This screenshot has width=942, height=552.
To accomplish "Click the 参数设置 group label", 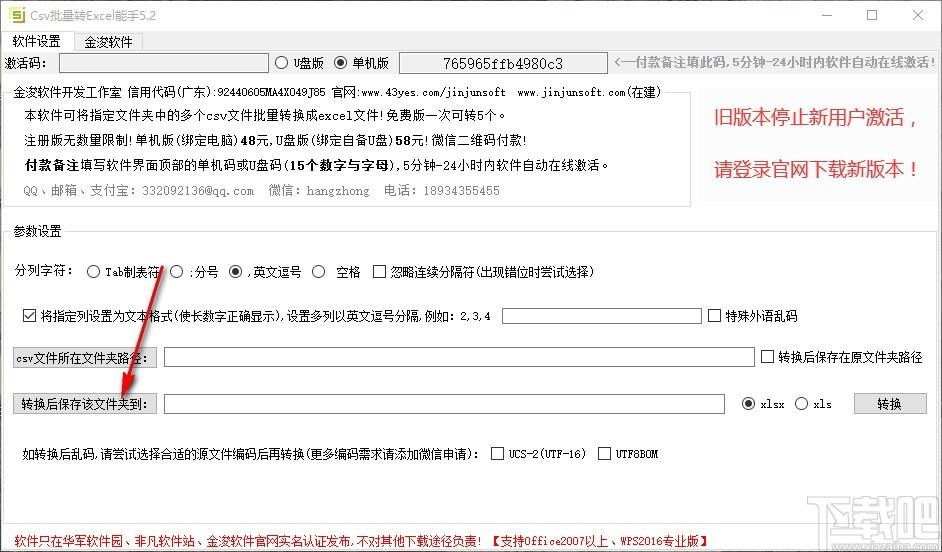I will coord(37,231).
